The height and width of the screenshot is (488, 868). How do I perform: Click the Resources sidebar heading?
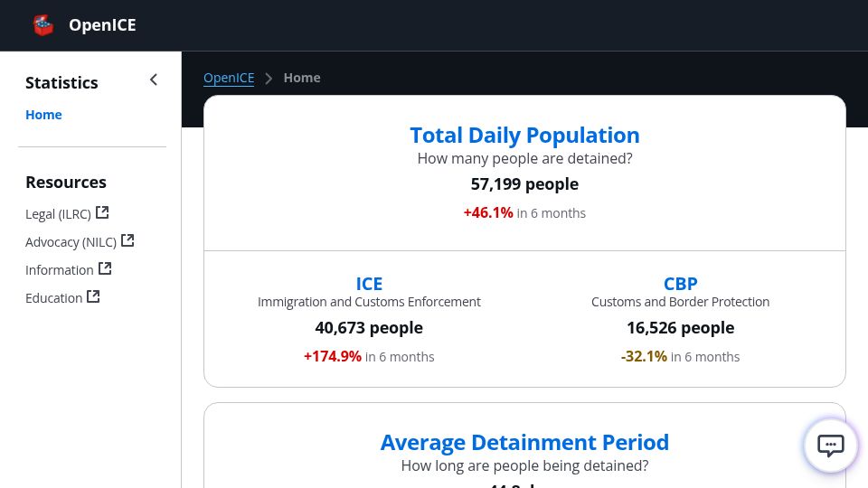coord(66,182)
